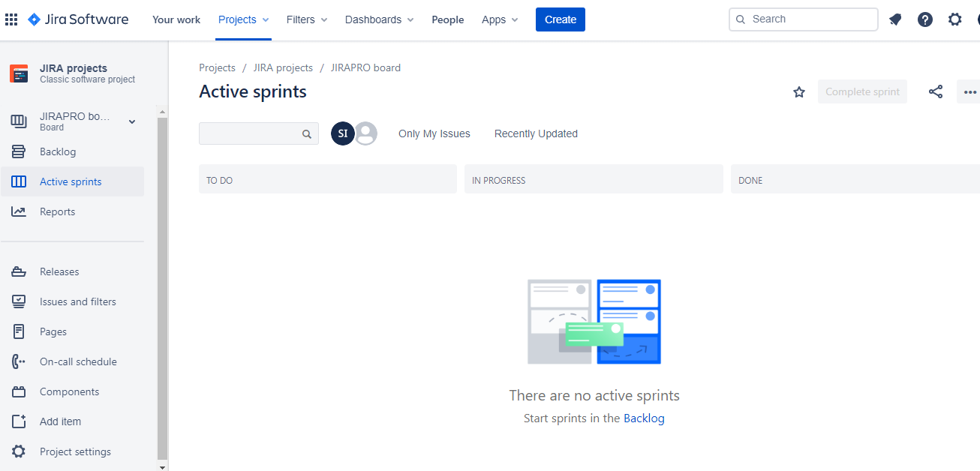Enable the Only My Issues filter

[x=434, y=133]
